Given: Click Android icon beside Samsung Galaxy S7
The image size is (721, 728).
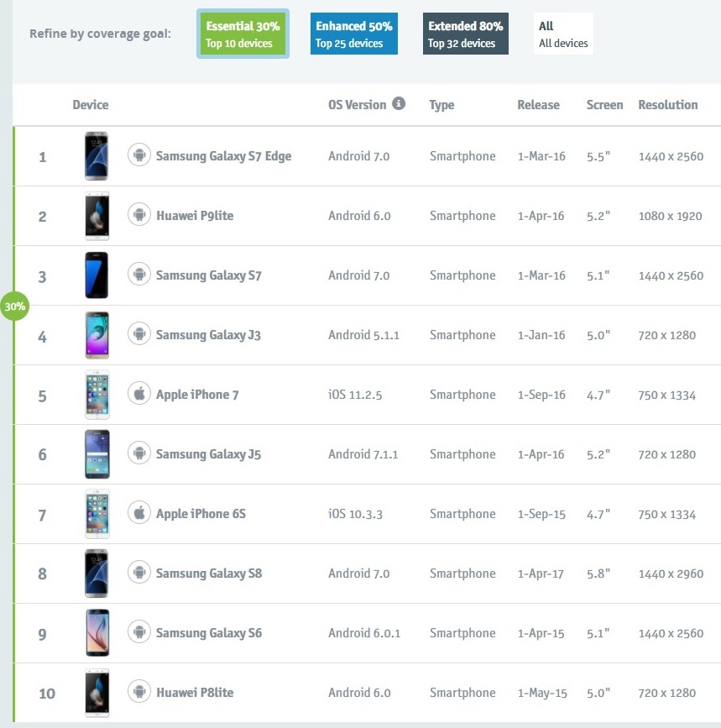Looking at the screenshot, I should coord(139,274).
